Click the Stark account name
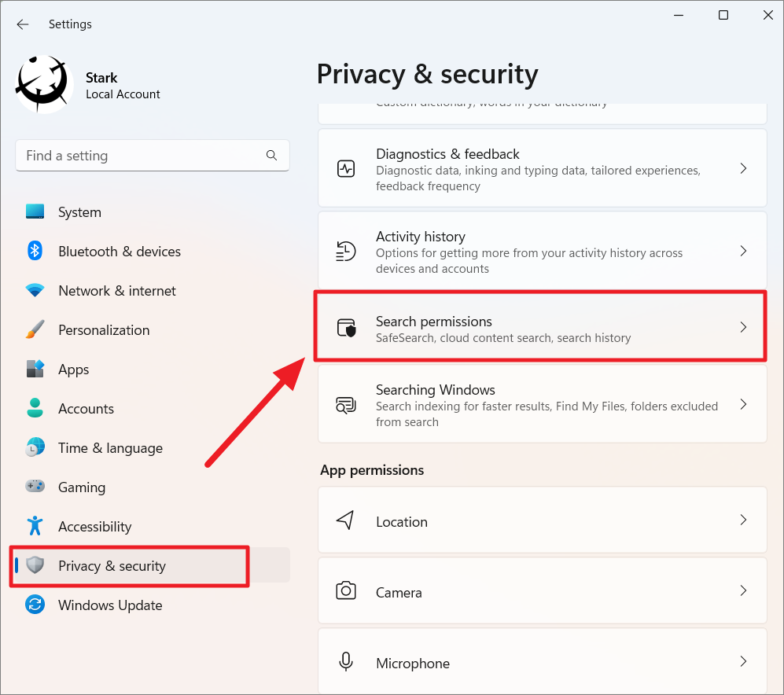The width and height of the screenshot is (784, 695). tap(101, 78)
